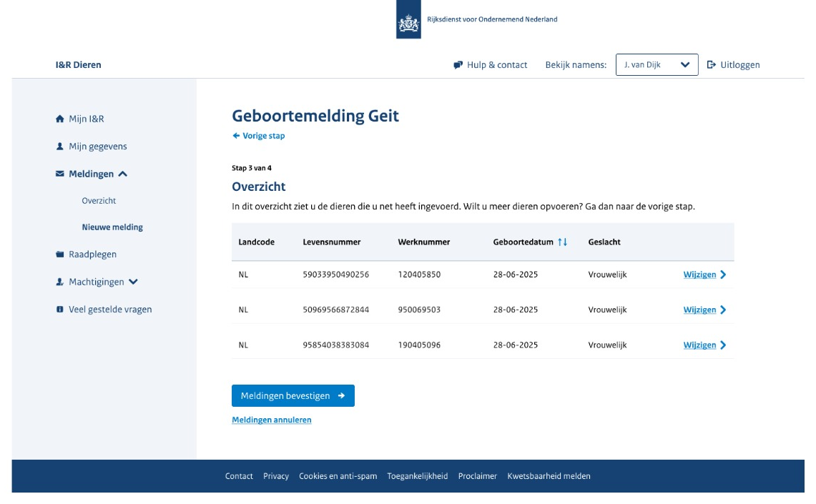Click Wijzigen for levensnummer 95854038383084
The image size is (816, 504).
pyautogui.click(x=699, y=345)
